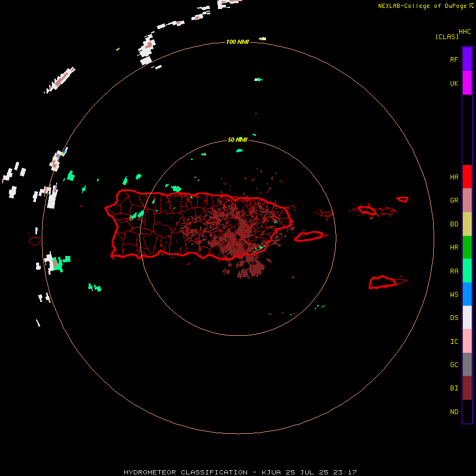The height and width of the screenshot is (476, 476).
Task: Click the 'WS' legend label
Action: [454, 295]
